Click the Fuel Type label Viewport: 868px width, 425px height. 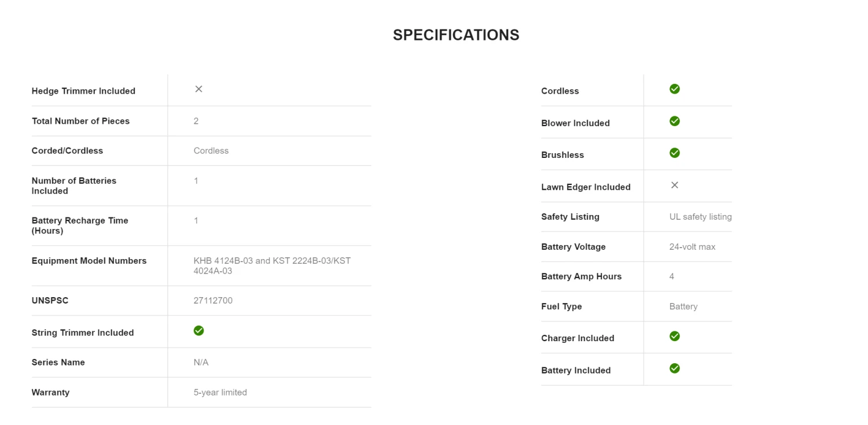[x=561, y=306]
